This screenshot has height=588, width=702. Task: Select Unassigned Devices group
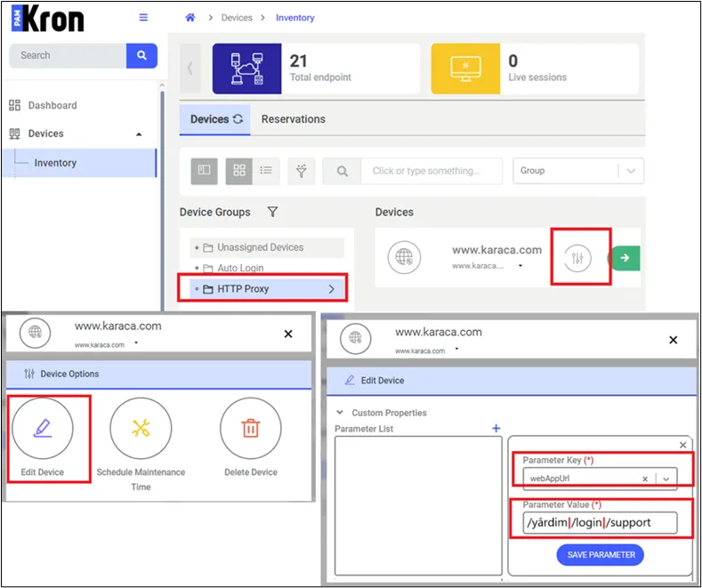coord(267,247)
